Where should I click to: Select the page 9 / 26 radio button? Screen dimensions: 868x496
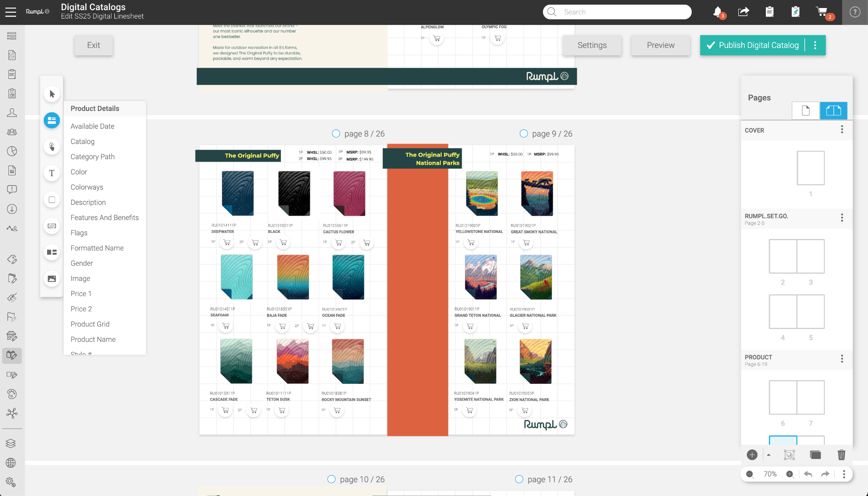point(524,134)
